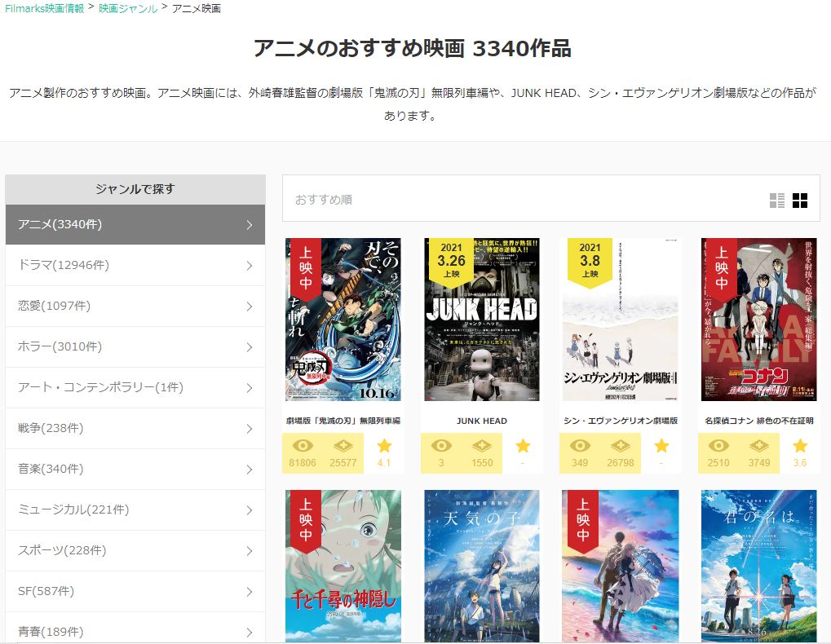Expand the アニメ(3340件) chevron arrow

tap(249, 225)
